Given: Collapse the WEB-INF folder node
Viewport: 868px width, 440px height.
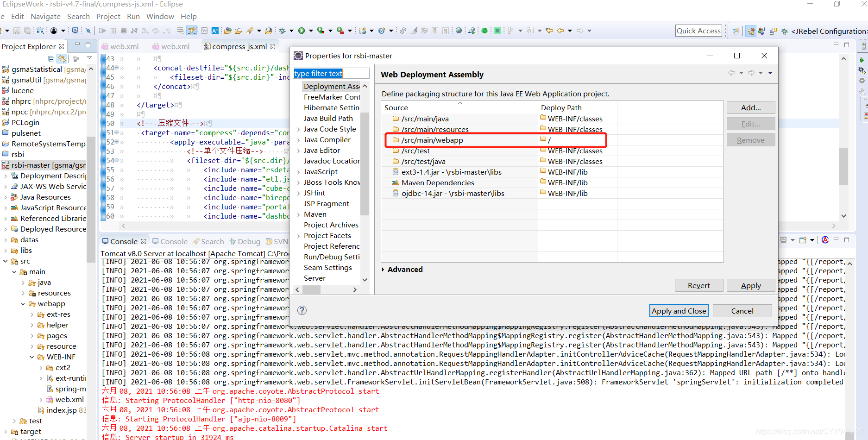Looking at the screenshot, I should (x=31, y=357).
